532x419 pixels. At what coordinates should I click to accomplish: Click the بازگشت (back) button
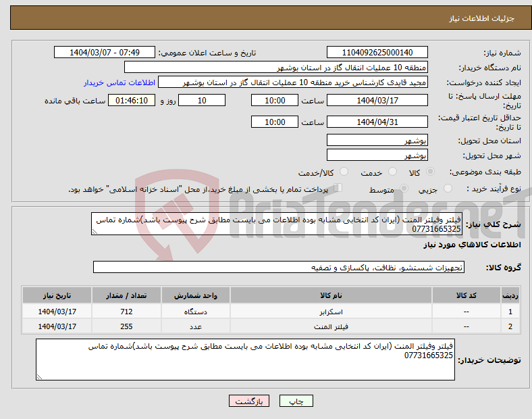point(249,401)
